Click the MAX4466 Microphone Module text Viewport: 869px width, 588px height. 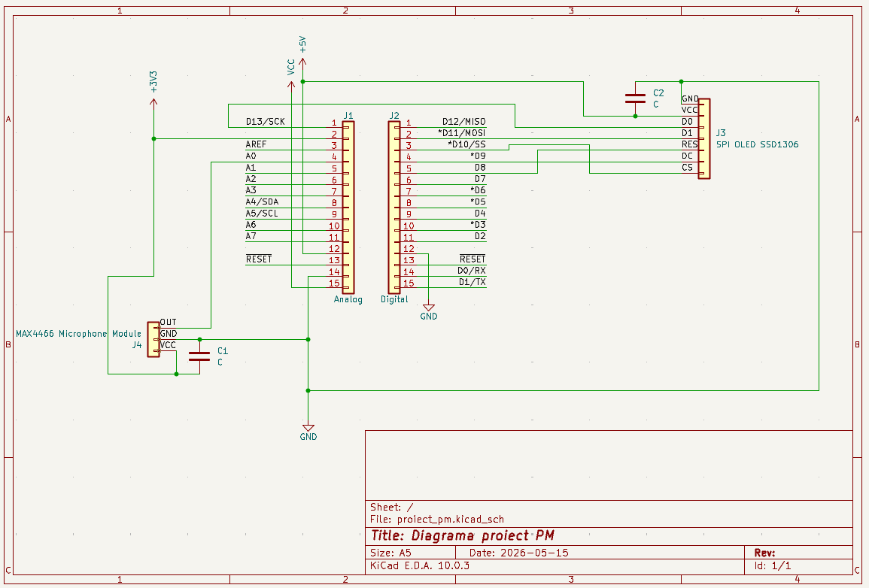point(79,334)
